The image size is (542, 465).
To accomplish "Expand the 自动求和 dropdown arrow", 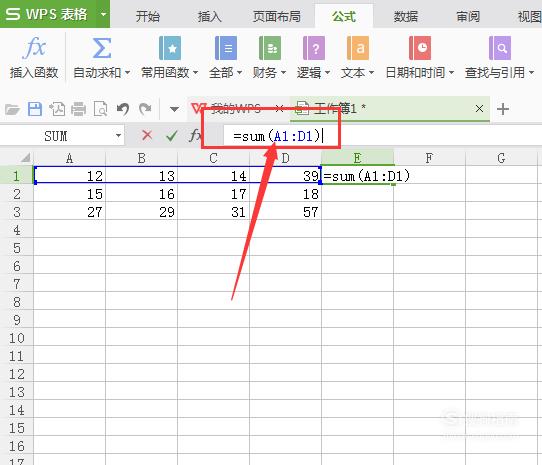I will (x=128, y=73).
